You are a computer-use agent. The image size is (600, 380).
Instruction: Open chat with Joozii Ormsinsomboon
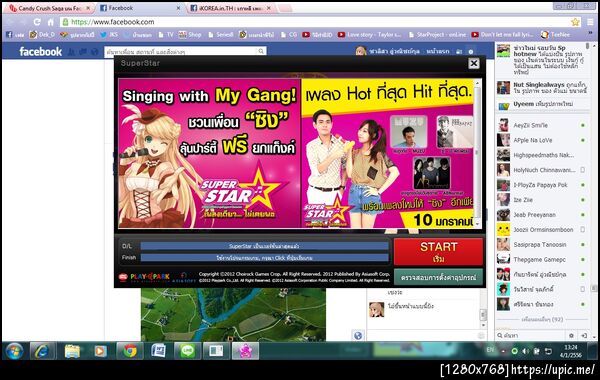pyautogui.click(x=541, y=230)
